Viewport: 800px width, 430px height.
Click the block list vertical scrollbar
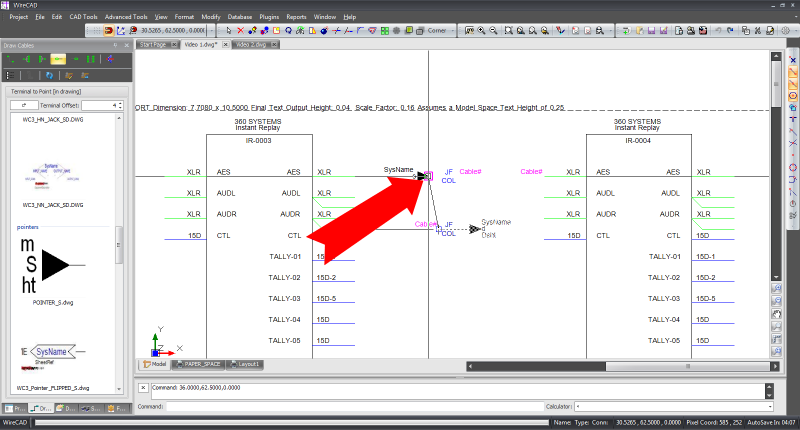tap(119, 245)
